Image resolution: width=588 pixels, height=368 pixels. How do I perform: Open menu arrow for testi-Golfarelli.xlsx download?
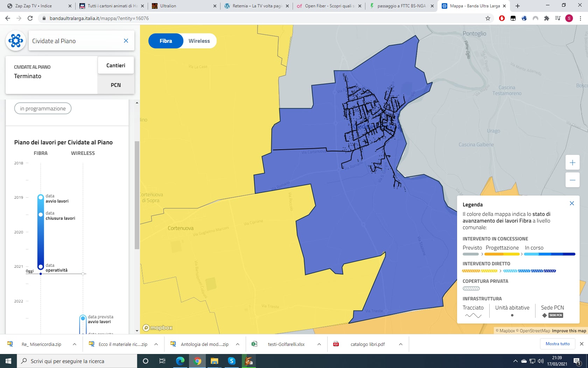click(x=319, y=344)
